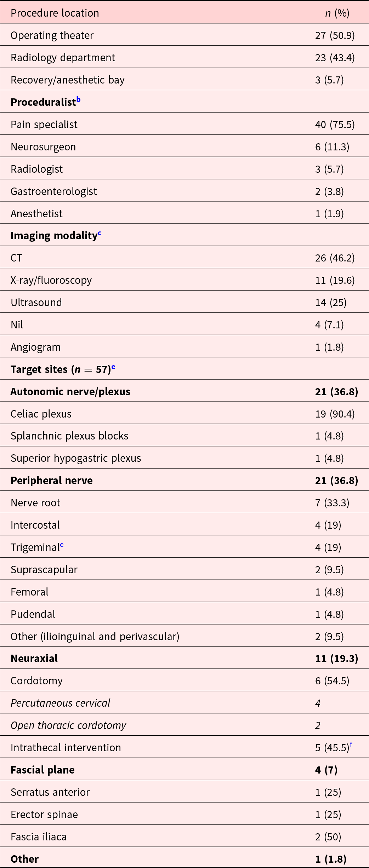Click the Celiac plexus value 19 (90.4)
This screenshot has height=868, width=369.
[335, 414]
